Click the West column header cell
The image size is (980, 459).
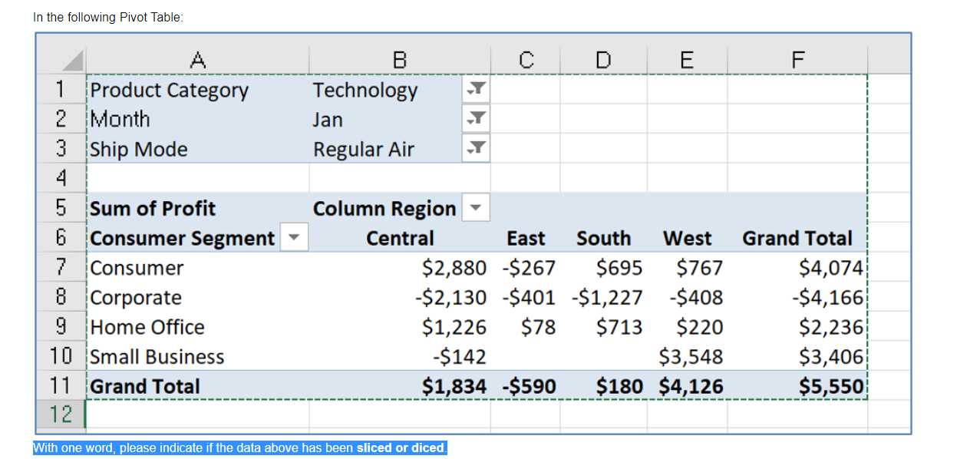click(687, 238)
